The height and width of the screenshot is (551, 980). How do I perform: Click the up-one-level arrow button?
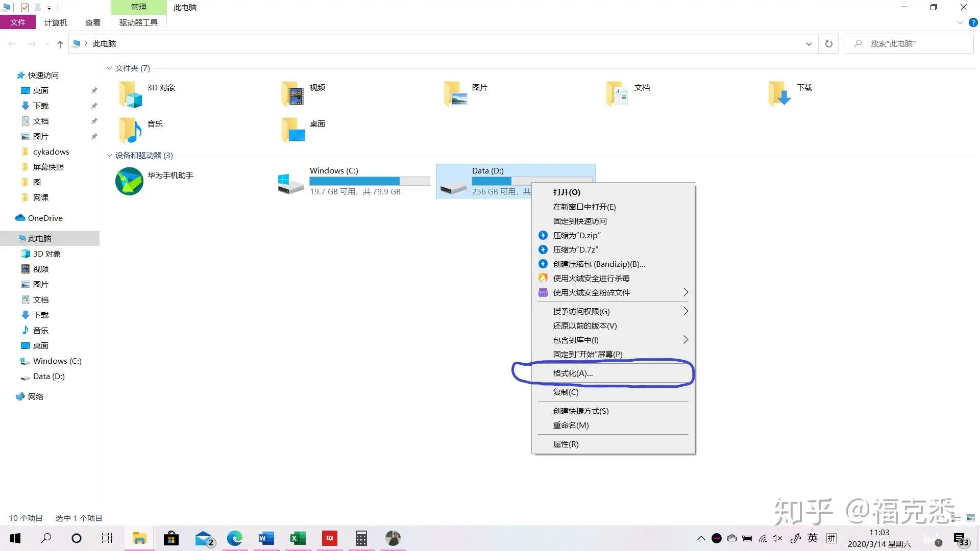pos(60,44)
